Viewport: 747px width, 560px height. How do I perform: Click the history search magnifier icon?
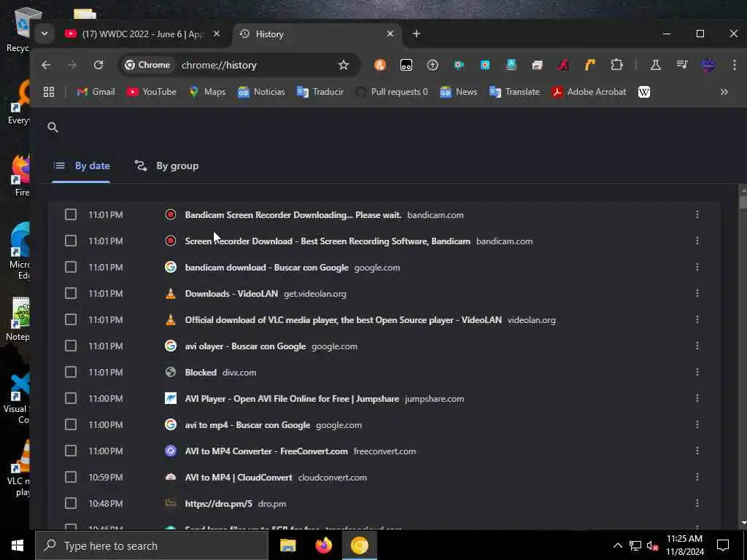click(x=53, y=127)
